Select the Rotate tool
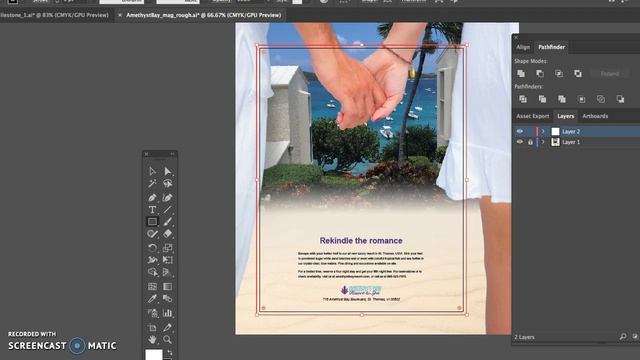The image size is (640, 360). coord(152,248)
